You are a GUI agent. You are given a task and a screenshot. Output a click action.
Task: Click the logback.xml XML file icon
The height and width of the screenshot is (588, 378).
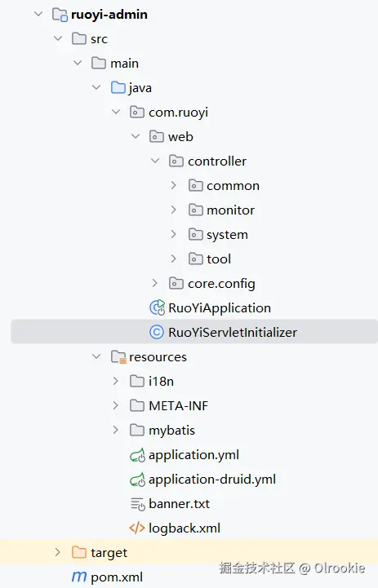point(137,528)
